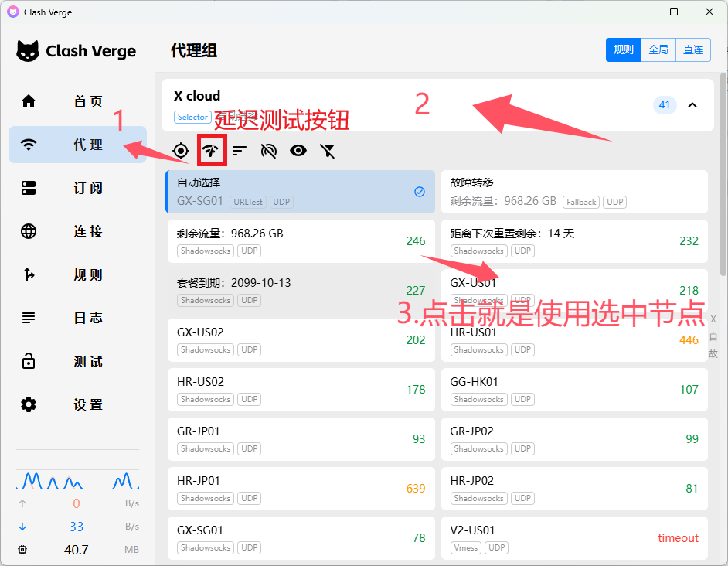Retest delay 93 of GR-JP01
Screen dimensions: 728x566
tap(418, 439)
